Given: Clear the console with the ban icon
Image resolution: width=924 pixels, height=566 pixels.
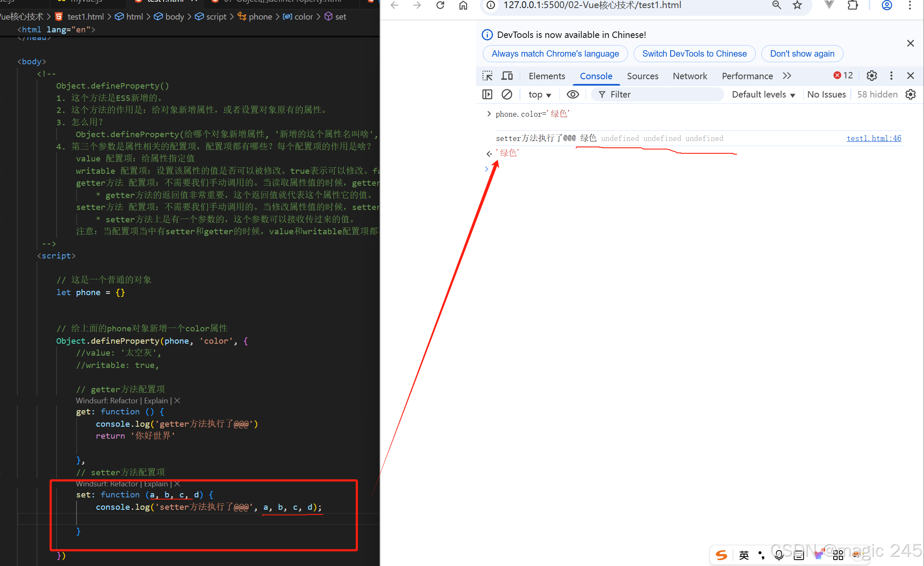Looking at the screenshot, I should (507, 94).
